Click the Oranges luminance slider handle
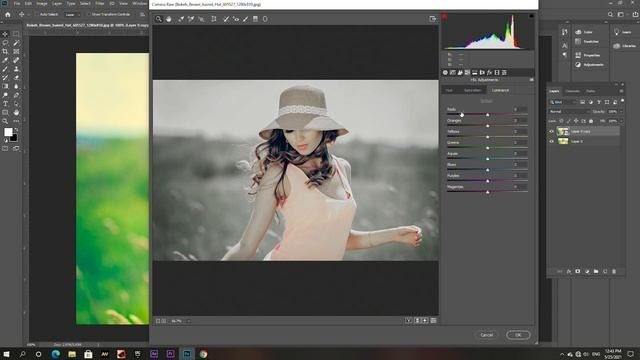 point(487,126)
